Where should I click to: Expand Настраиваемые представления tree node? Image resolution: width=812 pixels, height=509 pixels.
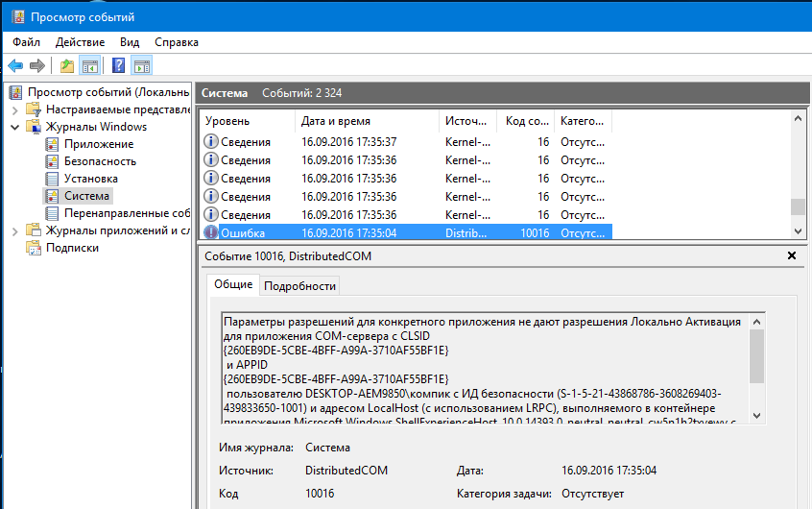pyautogui.click(x=14, y=109)
